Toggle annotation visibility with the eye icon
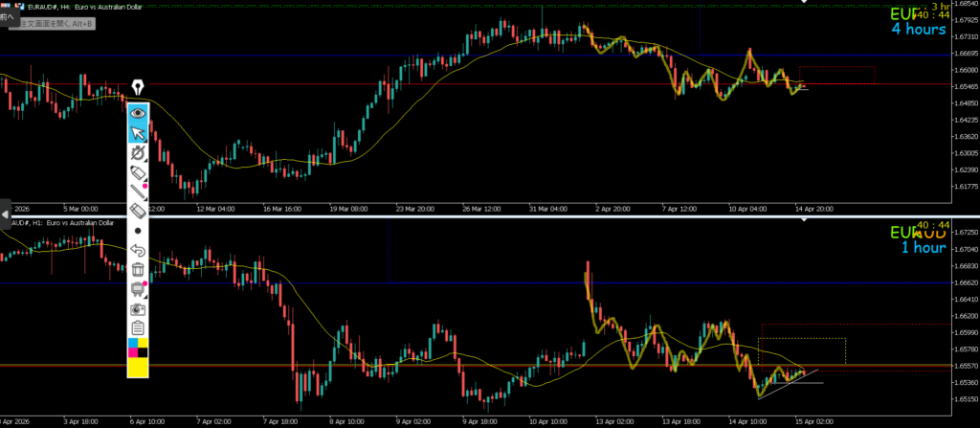Screen dimensions: 980x428 click(x=138, y=112)
